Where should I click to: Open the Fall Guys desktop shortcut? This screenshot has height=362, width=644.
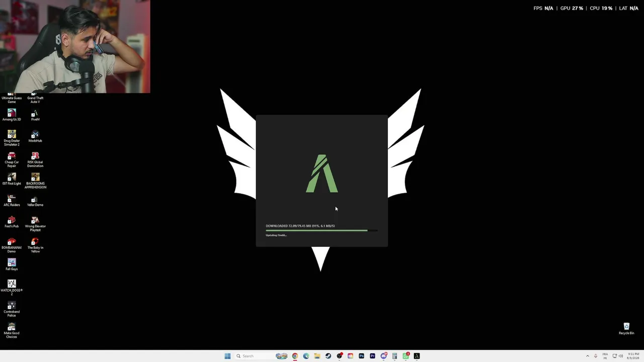click(x=12, y=264)
